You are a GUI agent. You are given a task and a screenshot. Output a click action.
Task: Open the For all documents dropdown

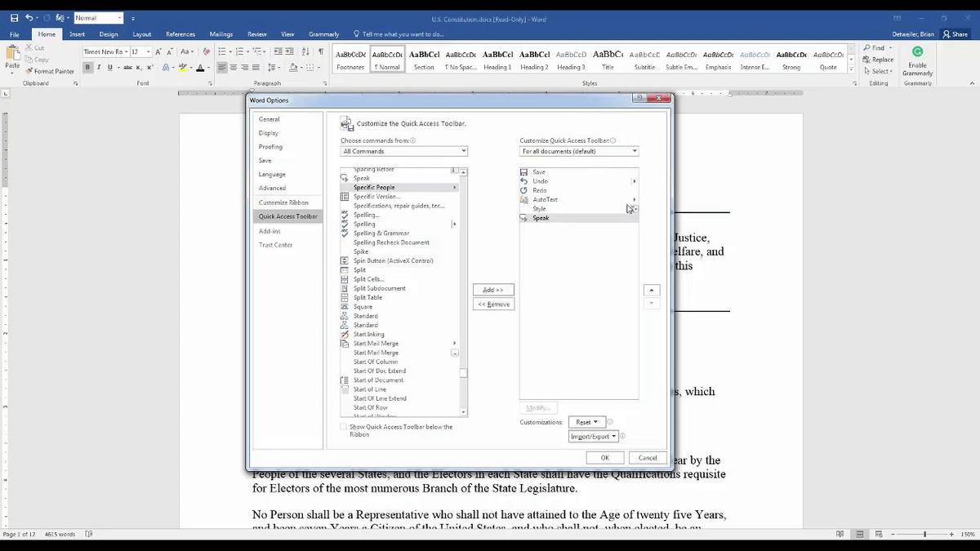point(578,151)
